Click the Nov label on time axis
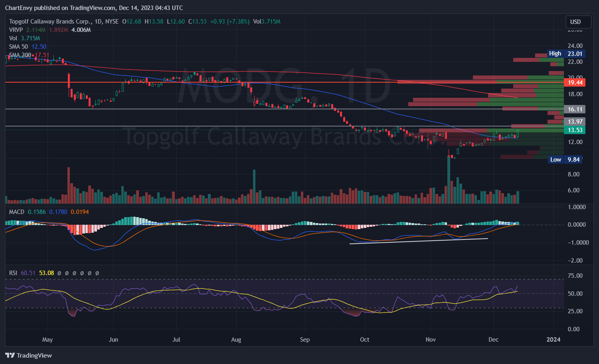Screen dimensions: 599x364 431,340
